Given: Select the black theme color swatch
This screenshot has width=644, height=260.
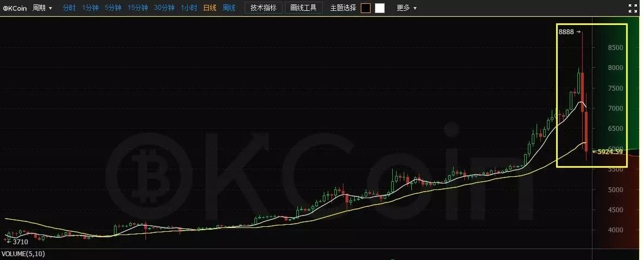Looking at the screenshot, I should (x=366, y=8).
